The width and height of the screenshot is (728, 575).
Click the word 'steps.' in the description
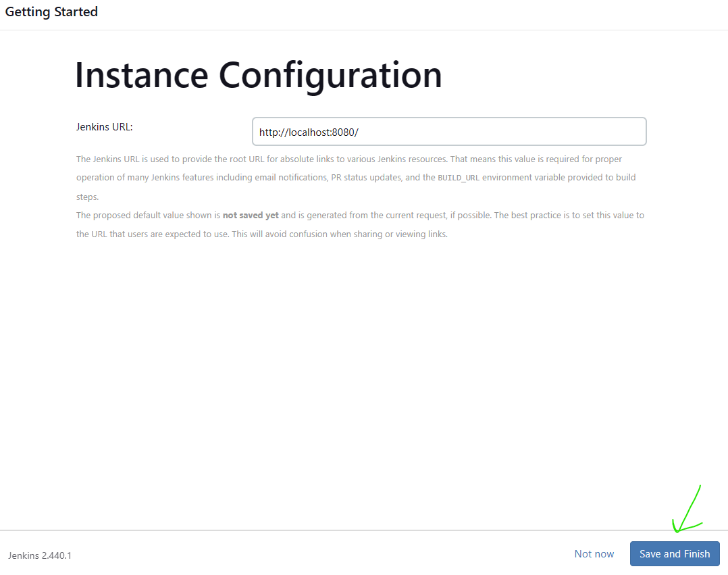[88, 197]
